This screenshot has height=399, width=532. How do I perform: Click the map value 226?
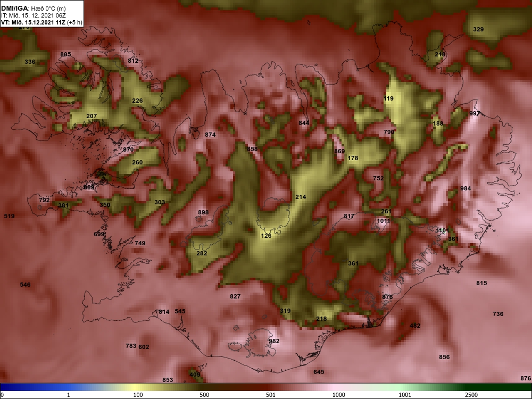137,101
